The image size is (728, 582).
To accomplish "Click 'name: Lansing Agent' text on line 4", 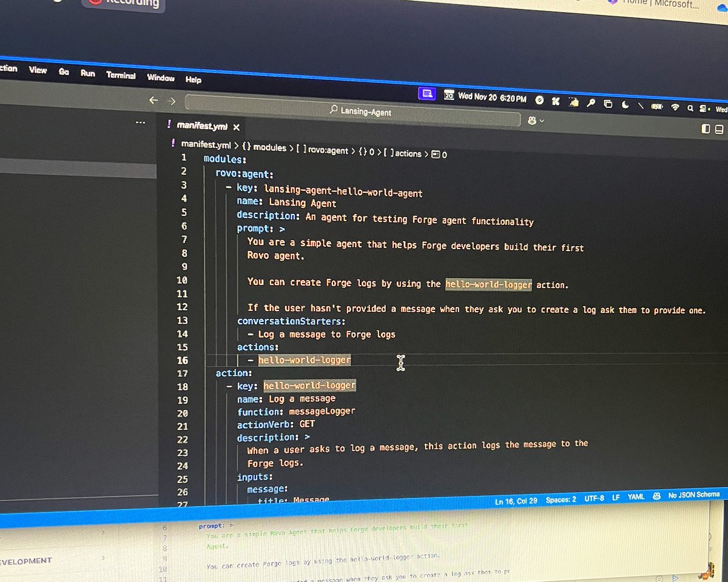I will (286, 203).
